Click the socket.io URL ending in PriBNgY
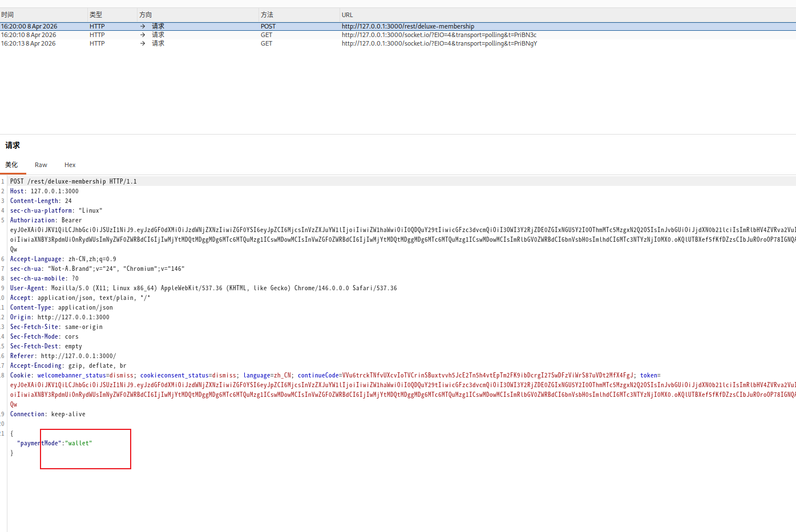 (x=439, y=43)
